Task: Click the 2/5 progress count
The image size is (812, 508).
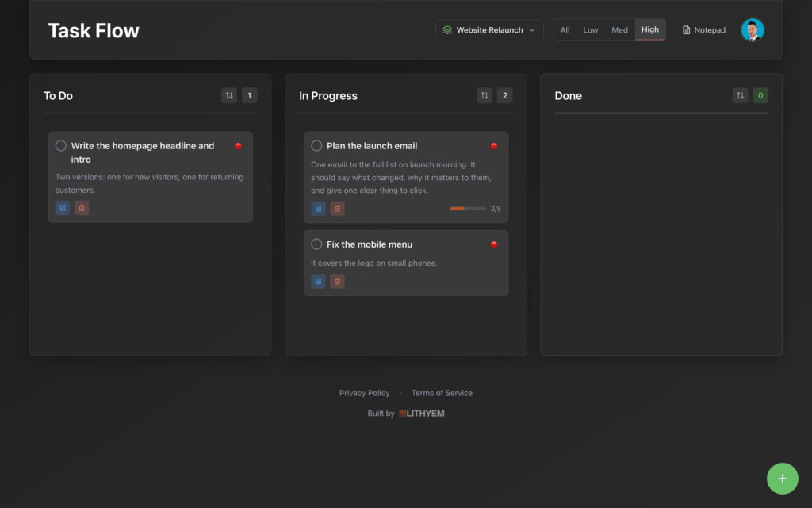Action: tap(496, 209)
